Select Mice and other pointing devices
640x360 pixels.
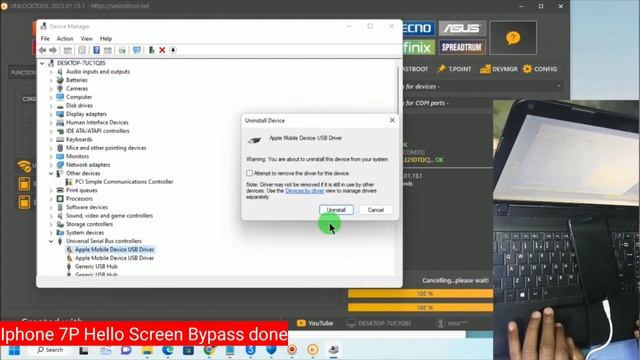(106, 148)
